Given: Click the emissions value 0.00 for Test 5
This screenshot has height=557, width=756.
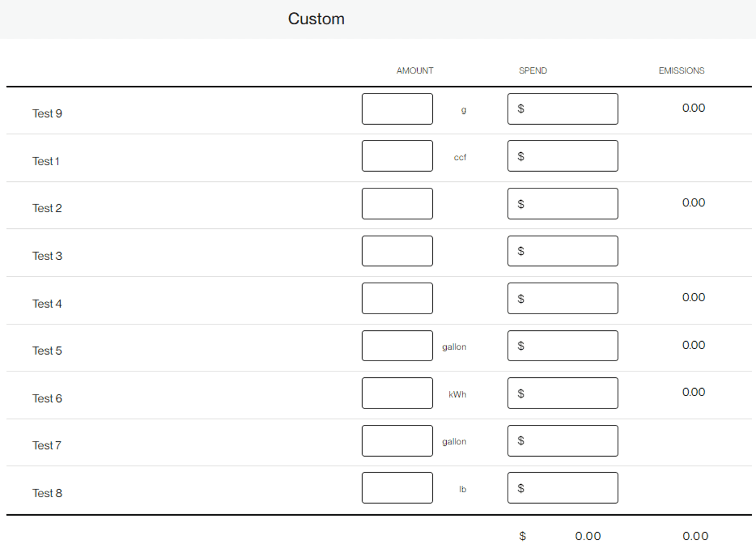Looking at the screenshot, I should [x=693, y=345].
